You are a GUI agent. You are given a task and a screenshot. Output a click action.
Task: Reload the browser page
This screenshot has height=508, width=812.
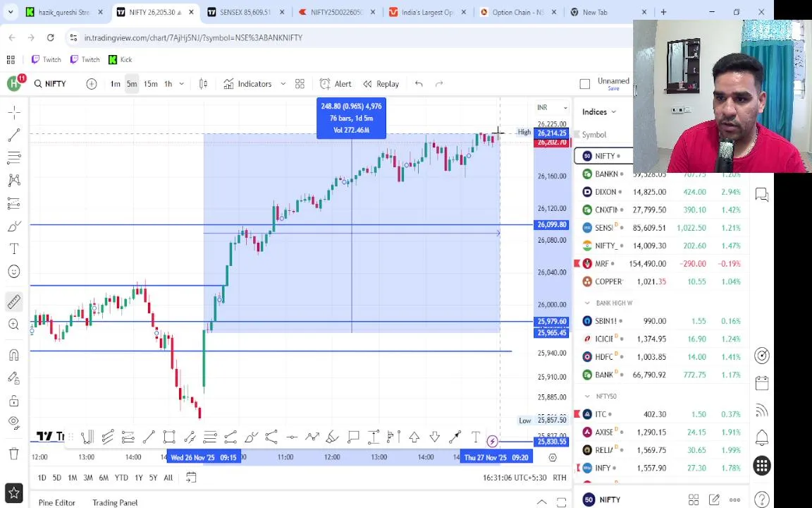coord(50,37)
